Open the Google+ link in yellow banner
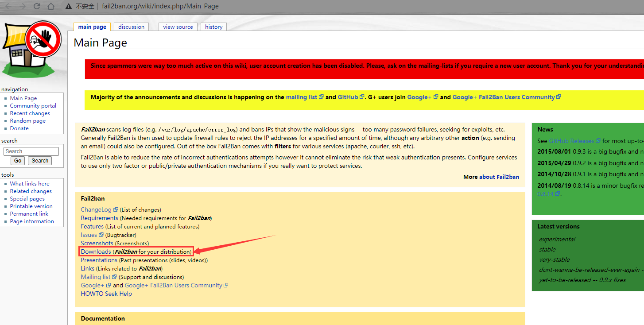This screenshot has width=644, height=325. (419, 97)
